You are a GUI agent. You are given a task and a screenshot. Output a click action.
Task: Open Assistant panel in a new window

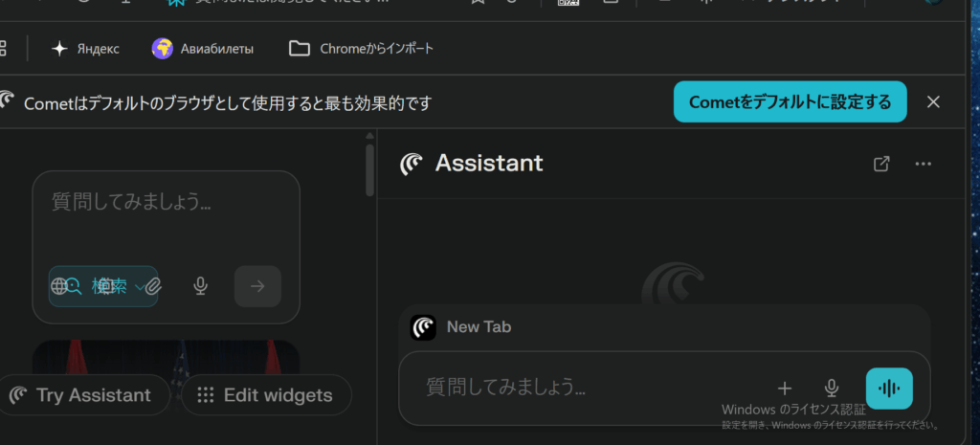(881, 164)
